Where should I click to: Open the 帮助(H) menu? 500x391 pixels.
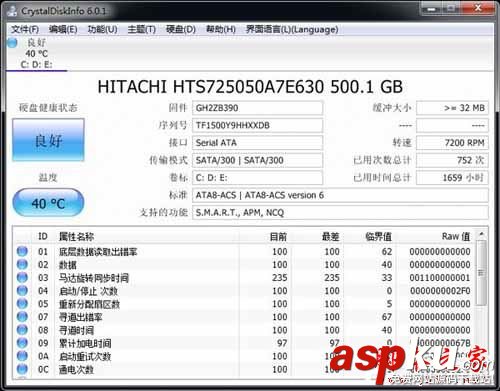pyautogui.click(x=221, y=29)
